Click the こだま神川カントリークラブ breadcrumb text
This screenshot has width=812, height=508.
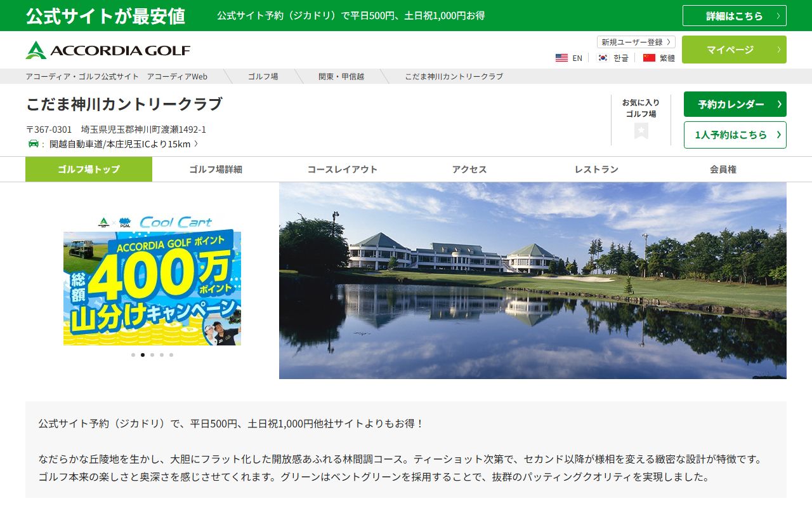tap(454, 76)
